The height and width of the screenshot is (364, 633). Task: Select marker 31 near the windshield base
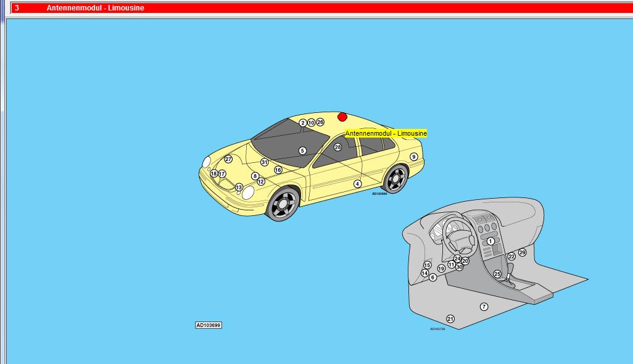click(265, 162)
